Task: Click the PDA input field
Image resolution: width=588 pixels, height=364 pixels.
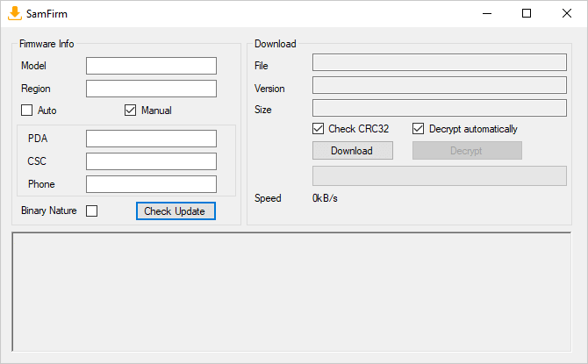Action: pos(151,139)
